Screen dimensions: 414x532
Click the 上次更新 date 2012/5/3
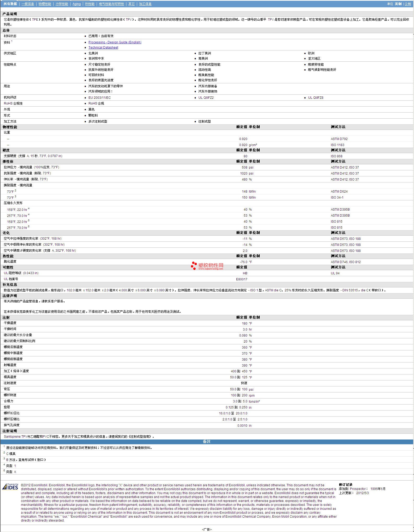click(362, 493)
